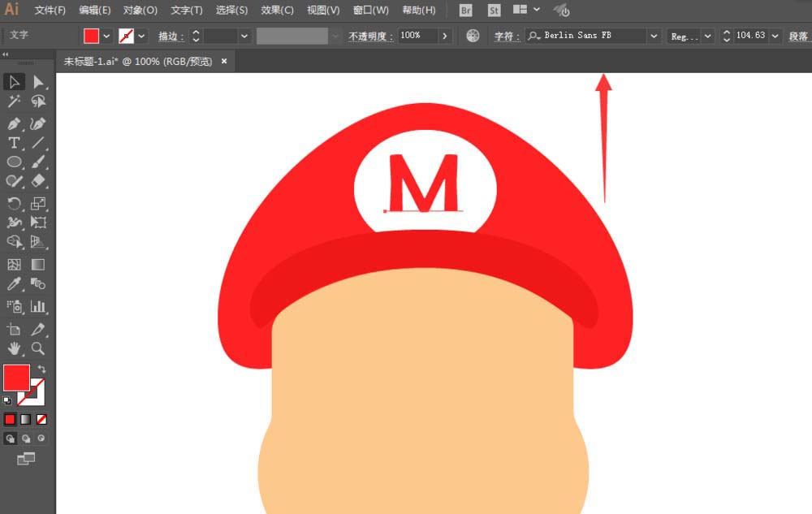Select the Artboard tool
The image size is (812, 514).
(x=14, y=329)
